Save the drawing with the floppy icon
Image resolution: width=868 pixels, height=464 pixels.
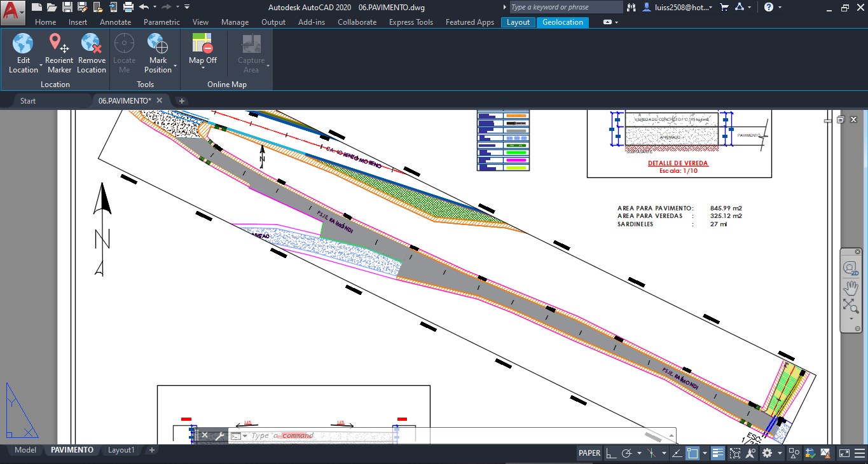point(67,7)
